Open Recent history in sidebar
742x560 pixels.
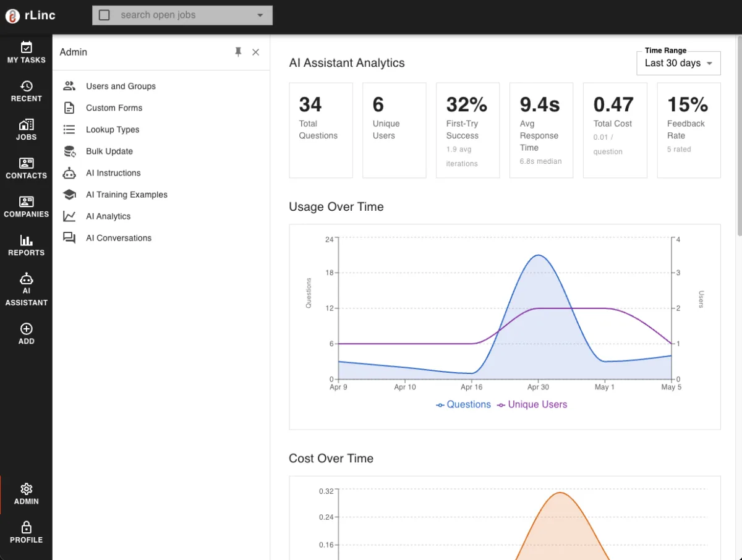pos(26,91)
